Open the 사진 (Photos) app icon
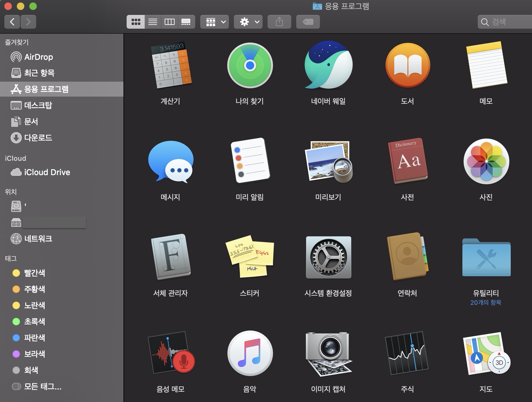Screen dimensions: 532x402 [486, 161]
